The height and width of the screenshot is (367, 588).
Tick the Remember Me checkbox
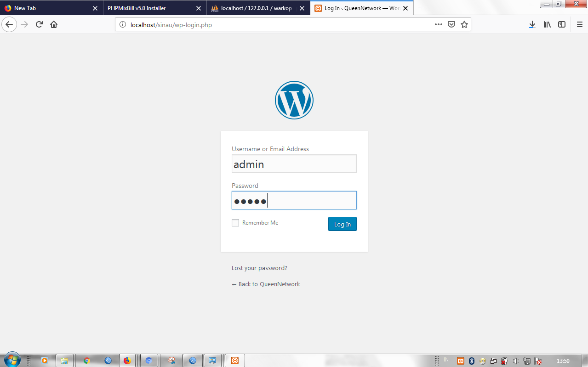click(235, 223)
